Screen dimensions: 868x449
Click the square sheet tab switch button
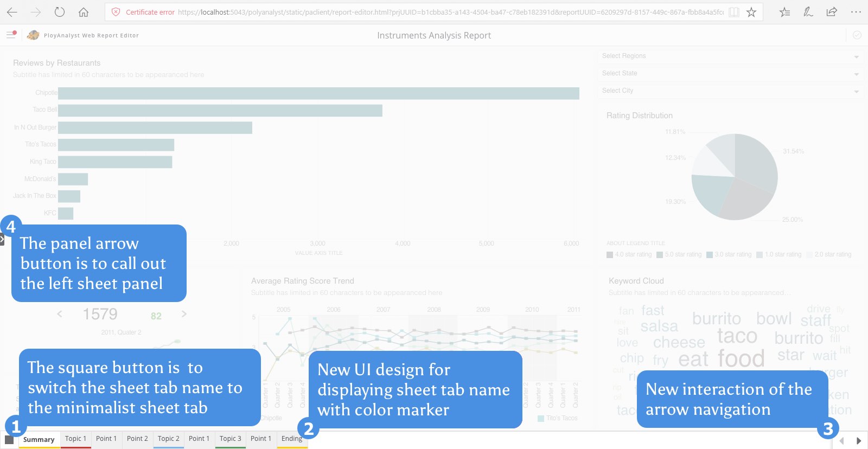[x=9, y=440]
